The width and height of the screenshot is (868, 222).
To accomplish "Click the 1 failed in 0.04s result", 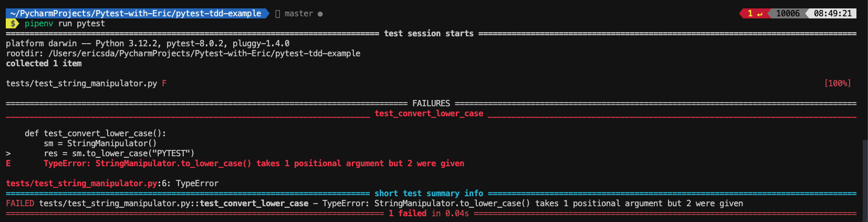I will 428,214.
